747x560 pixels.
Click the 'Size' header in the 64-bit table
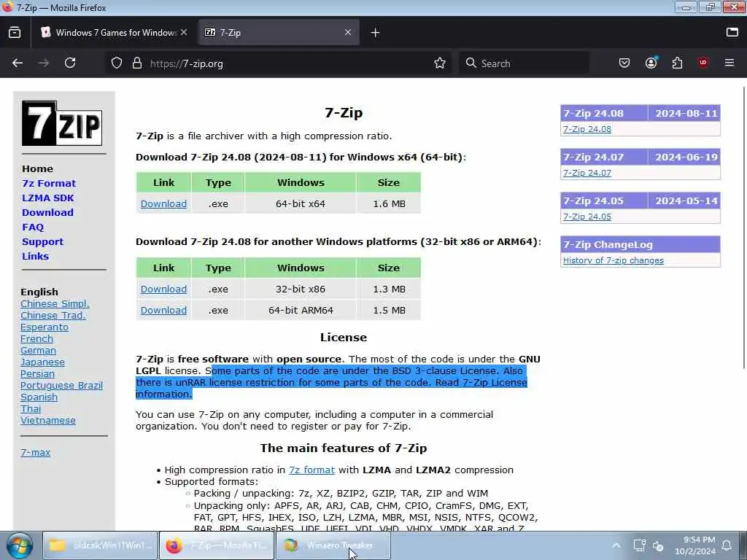(389, 183)
